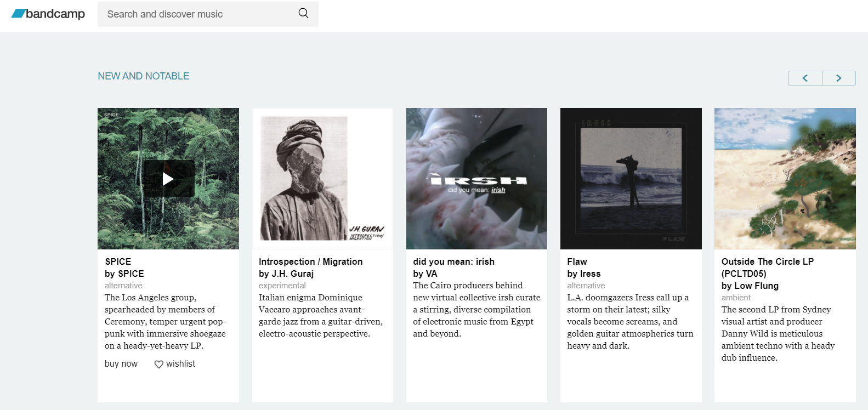This screenshot has width=868, height=410.
Task: Click the description about The Cairo producers
Action: coord(476,310)
